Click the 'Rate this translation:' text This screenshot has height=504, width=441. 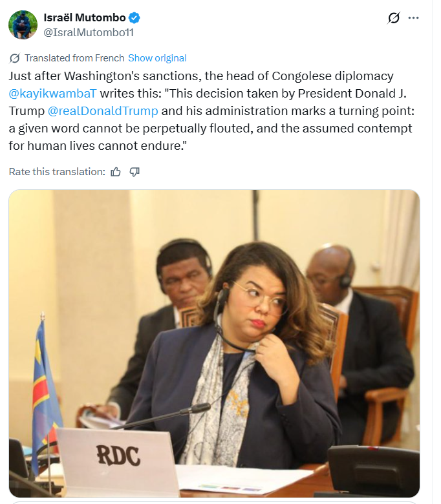click(x=57, y=172)
